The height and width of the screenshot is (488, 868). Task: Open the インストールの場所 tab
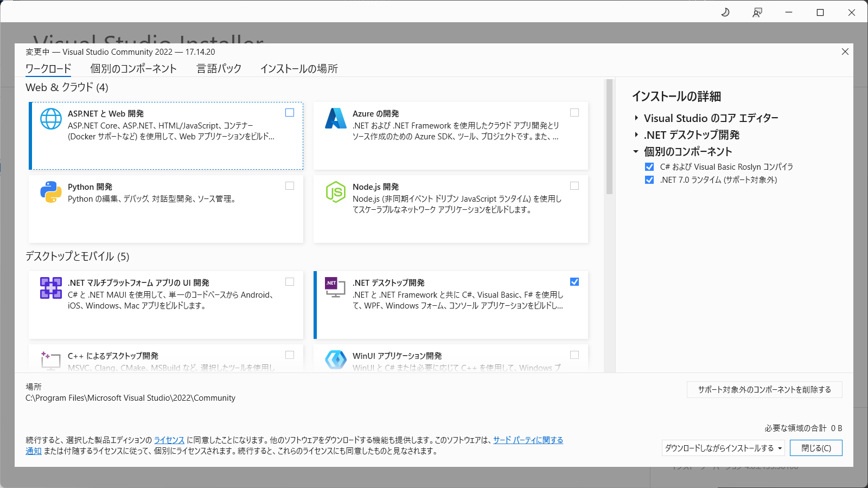(x=299, y=69)
